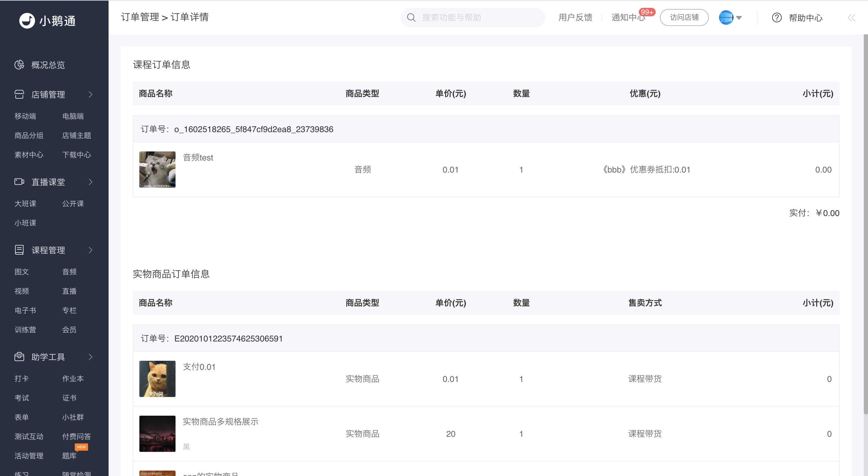
Task: Click the 99+ notification badge
Action: coord(647,12)
